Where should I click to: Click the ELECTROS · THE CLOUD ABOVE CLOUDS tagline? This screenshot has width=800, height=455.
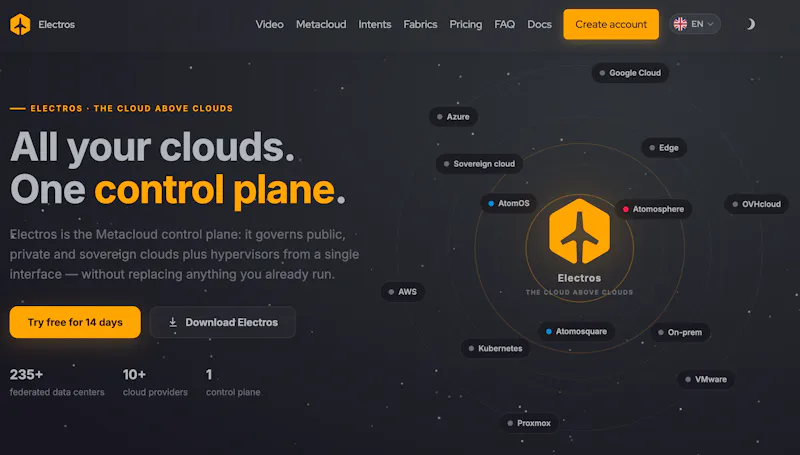[121, 109]
